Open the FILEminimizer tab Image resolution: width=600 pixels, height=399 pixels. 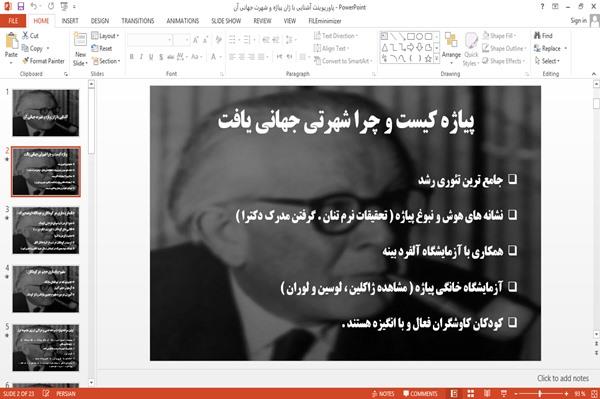325,21
